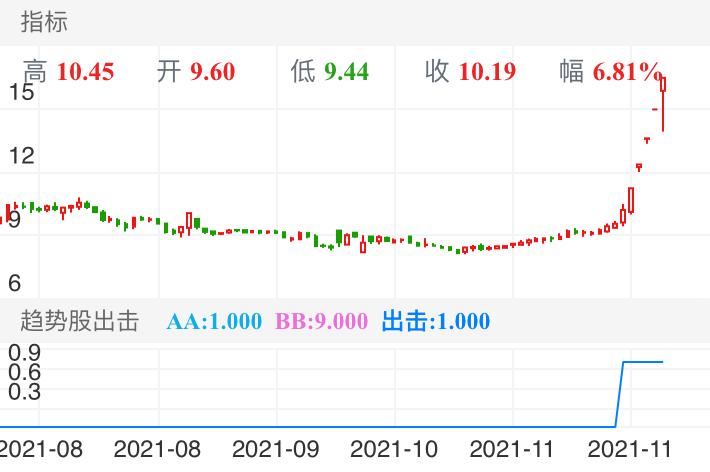Click the 6 price axis label
Viewport: 710px width, 472px height.
(14, 283)
